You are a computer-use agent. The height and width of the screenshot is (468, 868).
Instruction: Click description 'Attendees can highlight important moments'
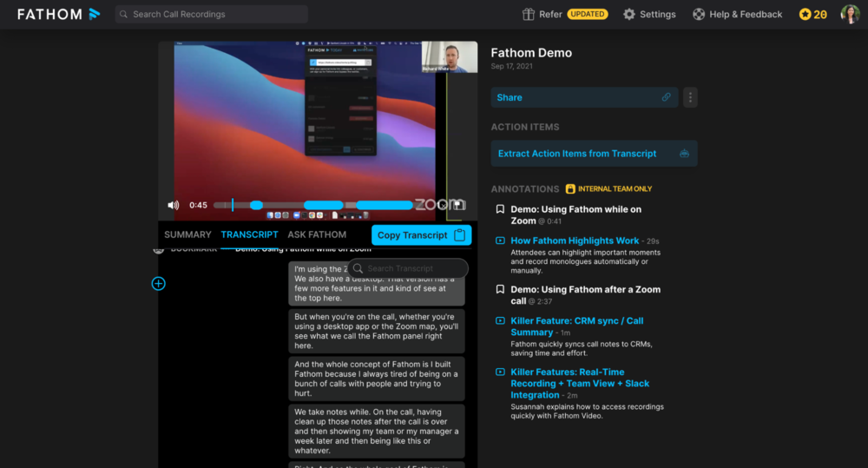click(585, 261)
